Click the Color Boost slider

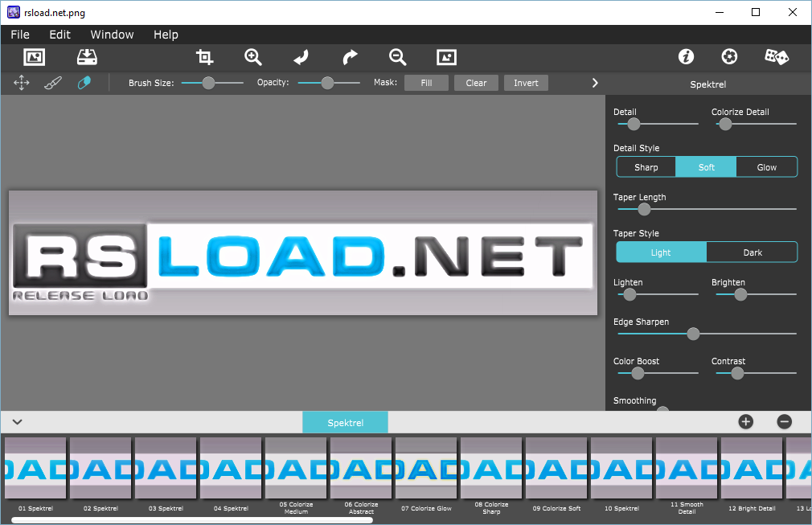click(658, 373)
